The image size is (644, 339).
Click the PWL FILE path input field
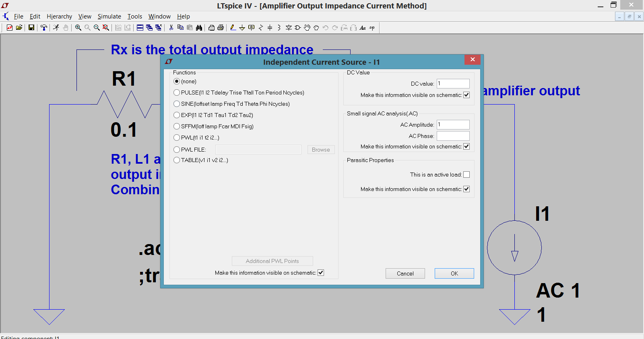pos(258,150)
